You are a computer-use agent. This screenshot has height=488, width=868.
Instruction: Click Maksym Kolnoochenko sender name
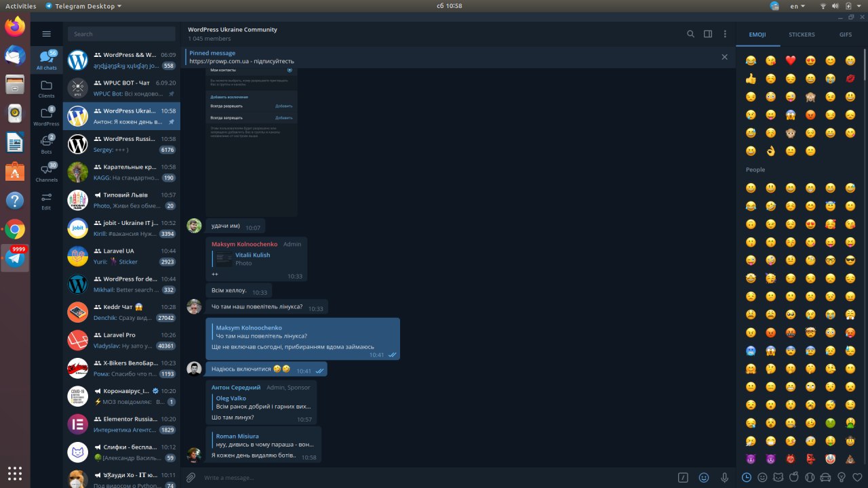tap(244, 244)
